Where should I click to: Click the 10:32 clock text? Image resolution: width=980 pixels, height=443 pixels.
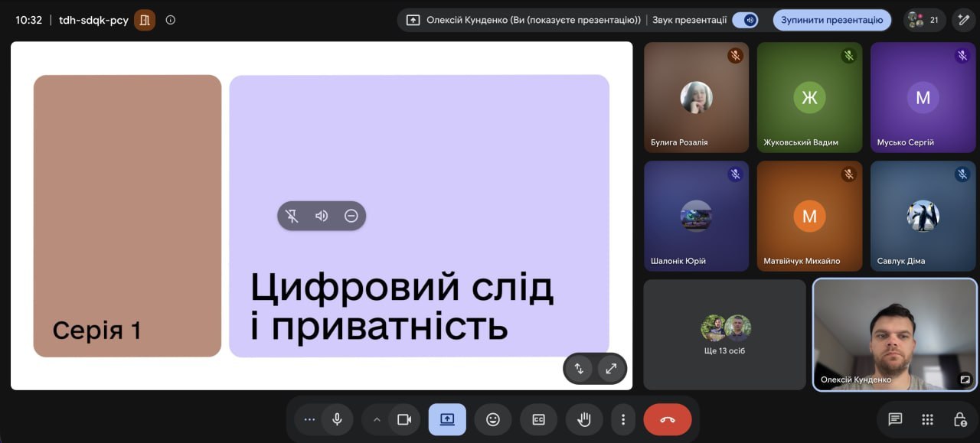point(29,20)
